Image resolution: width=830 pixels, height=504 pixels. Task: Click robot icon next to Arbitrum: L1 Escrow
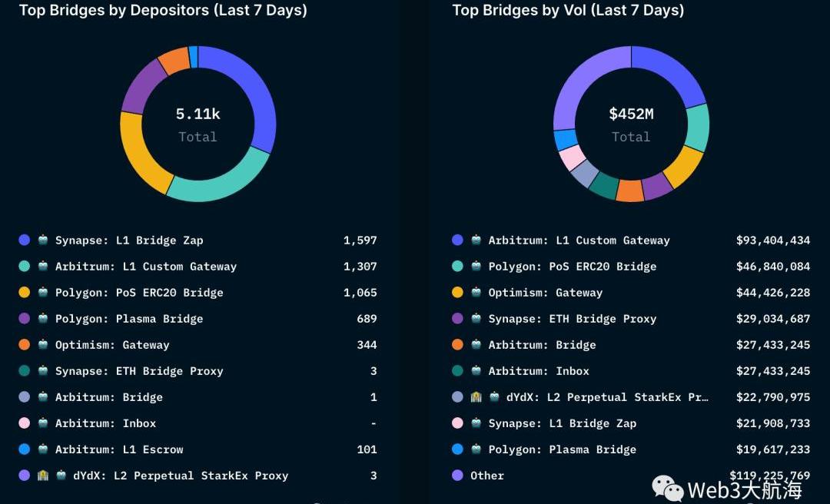(43, 449)
